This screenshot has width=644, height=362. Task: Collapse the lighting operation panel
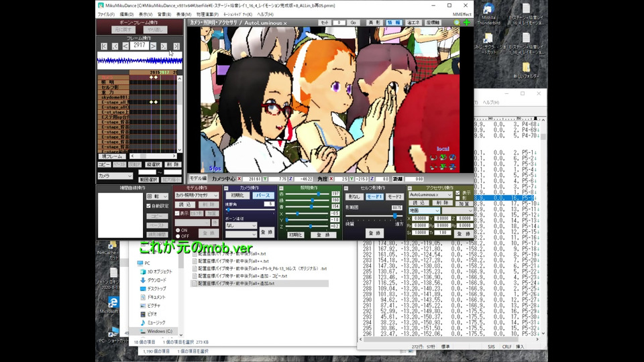(x=281, y=188)
